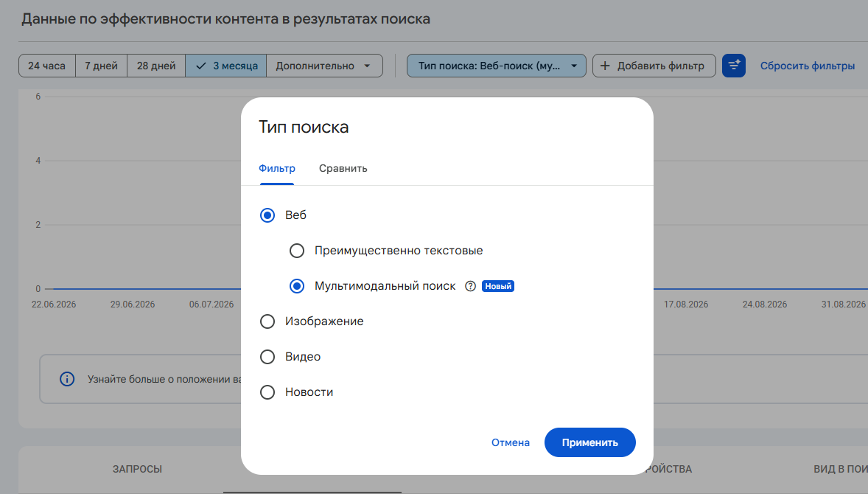Viewport: 868px width, 494px height.
Task: Select the 24 часа date range
Action: pos(47,66)
